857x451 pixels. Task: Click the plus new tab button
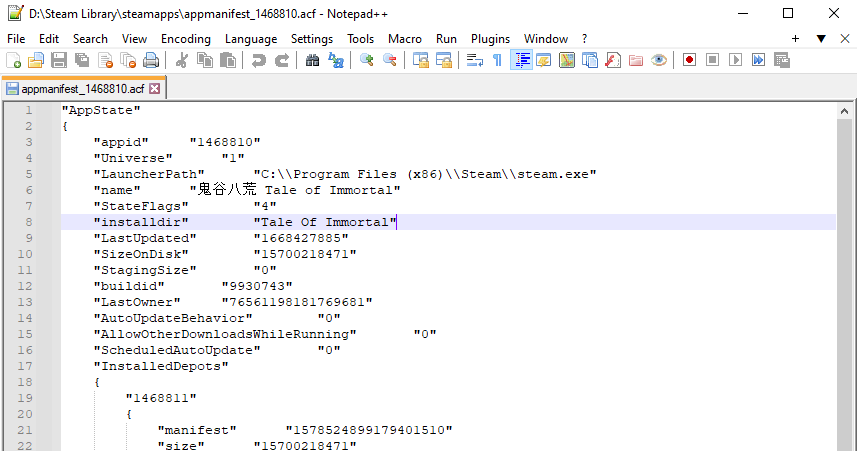tap(795, 38)
